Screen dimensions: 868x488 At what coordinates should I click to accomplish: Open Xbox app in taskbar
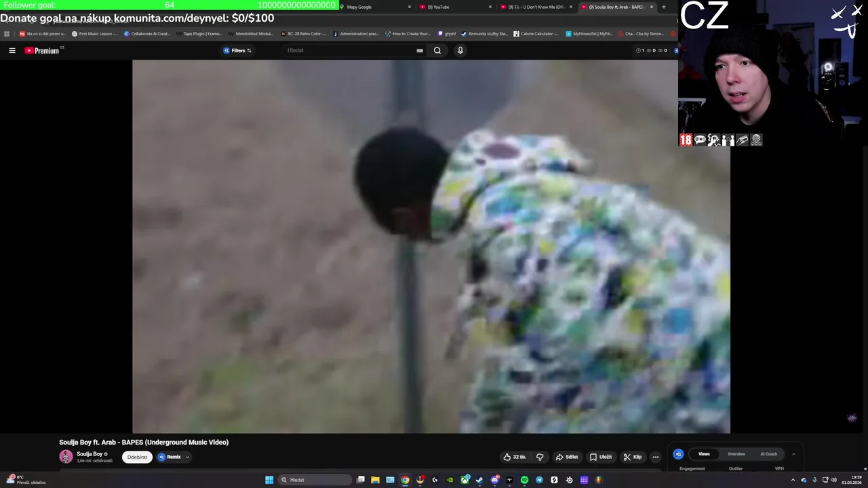click(x=465, y=480)
